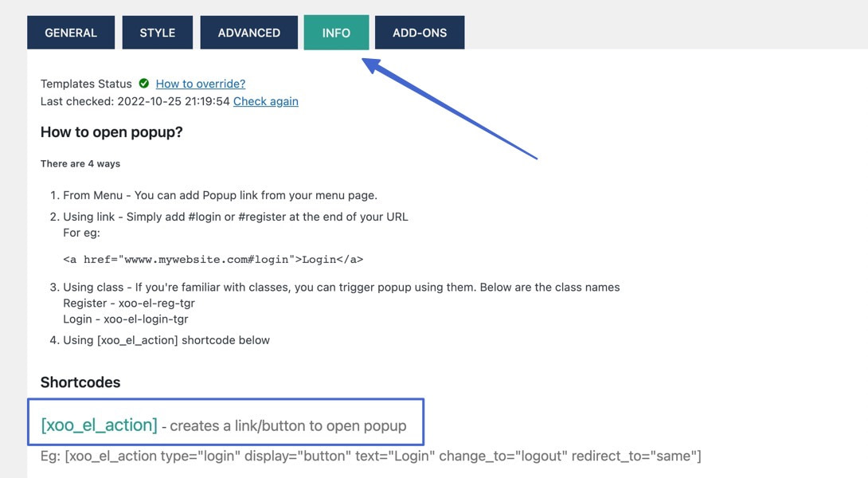This screenshot has width=868, height=478.
Task: Click the "How to override?" link
Action: (200, 83)
